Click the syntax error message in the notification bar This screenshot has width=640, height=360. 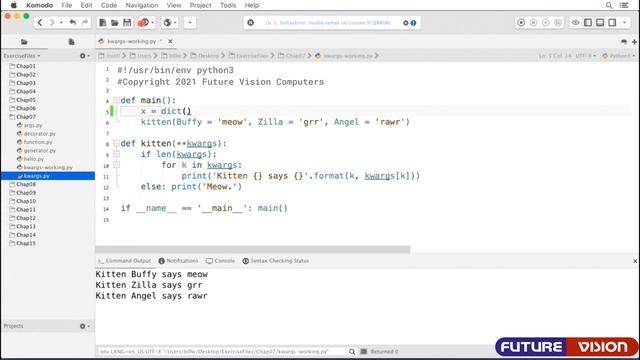point(328,22)
